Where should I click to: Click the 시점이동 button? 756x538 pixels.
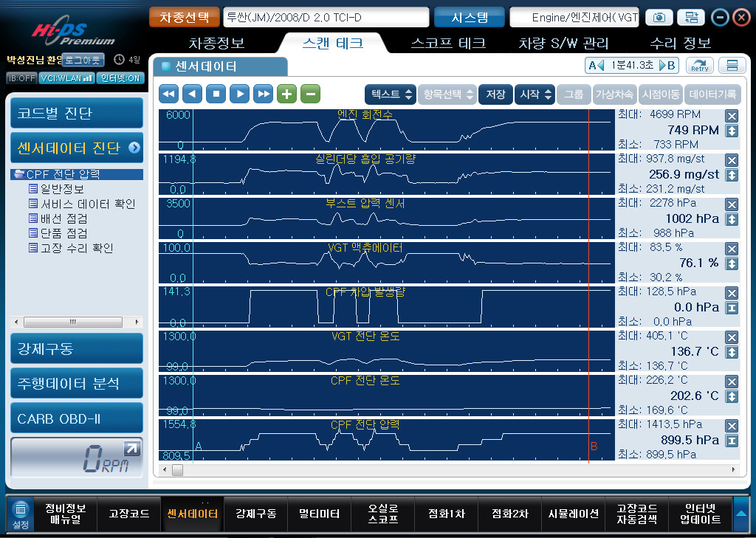[x=661, y=94]
